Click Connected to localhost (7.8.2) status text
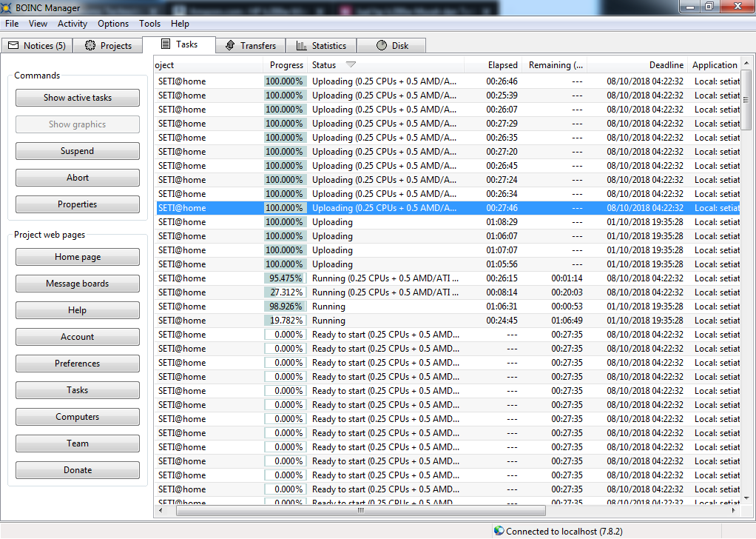The height and width of the screenshot is (539, 756). [564, 531]
